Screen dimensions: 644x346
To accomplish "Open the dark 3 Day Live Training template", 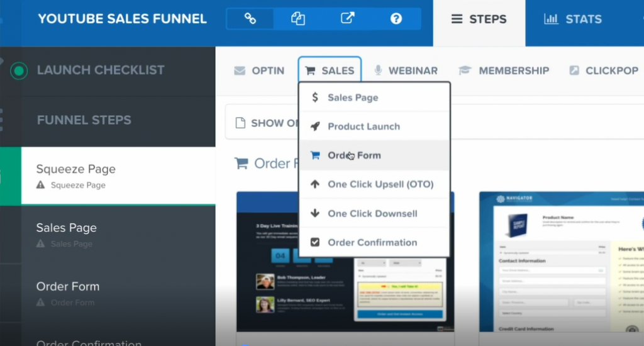I will click(345, 262).
